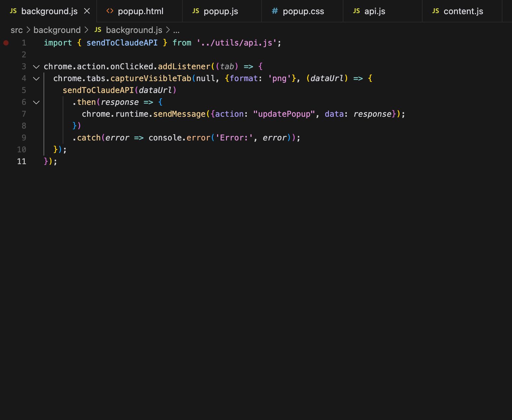Click the null argument on line 4

tap(206, 78)
